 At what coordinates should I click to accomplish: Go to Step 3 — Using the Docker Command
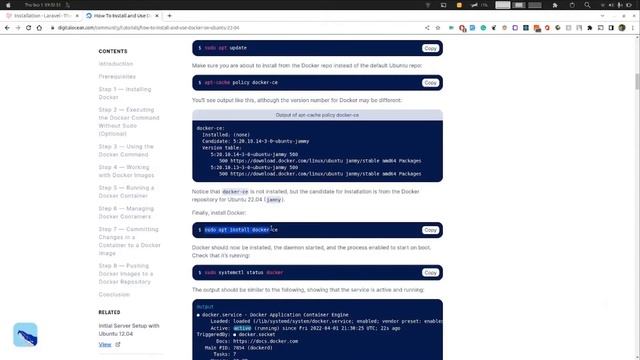click(x=126, y=150)
